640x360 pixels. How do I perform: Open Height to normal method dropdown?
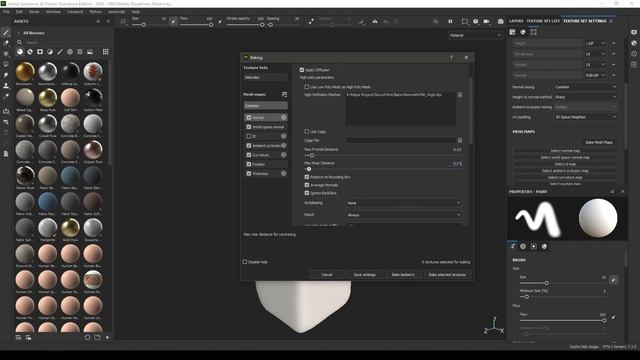click(585, 97)
